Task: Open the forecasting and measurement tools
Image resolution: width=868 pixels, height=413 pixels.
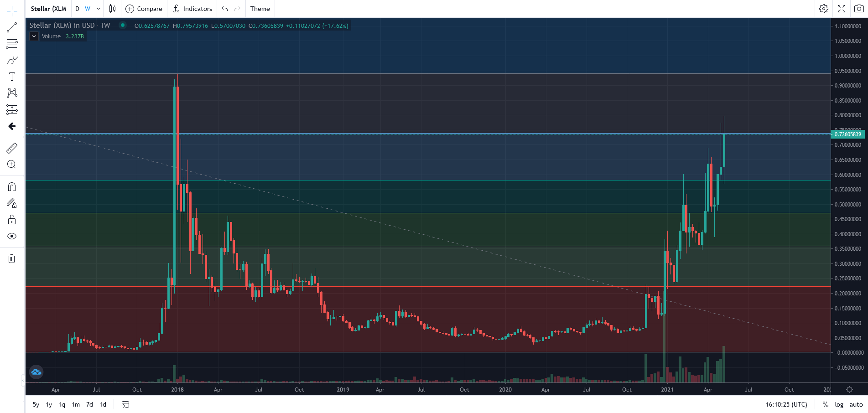Action: click(12, 109)
